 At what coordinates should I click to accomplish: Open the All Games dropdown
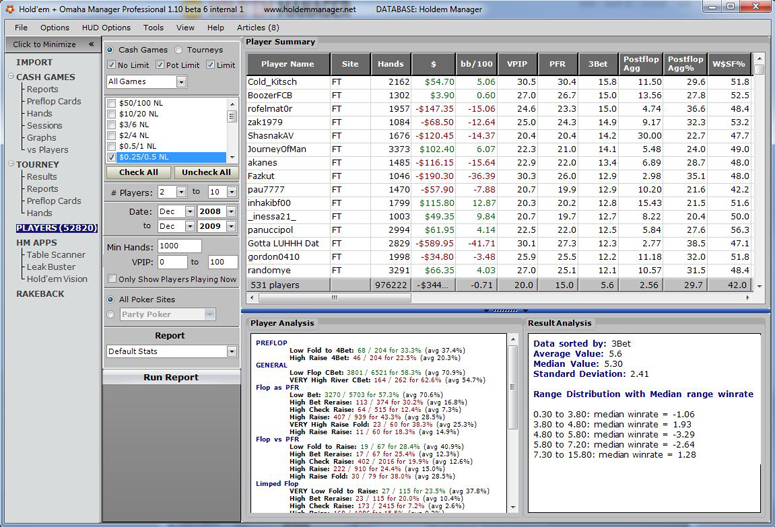[x=181, y=82]
